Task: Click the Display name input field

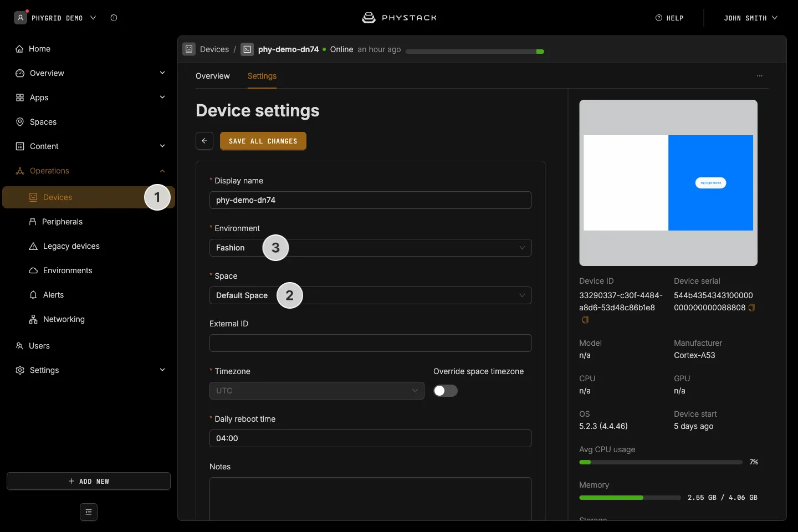Action: click(x=370, y=200)
